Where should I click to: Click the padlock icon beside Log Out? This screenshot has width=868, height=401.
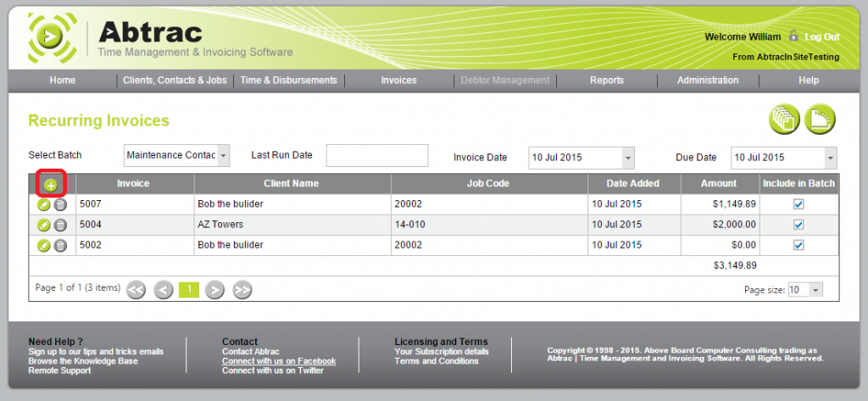(x=793, y=36)
